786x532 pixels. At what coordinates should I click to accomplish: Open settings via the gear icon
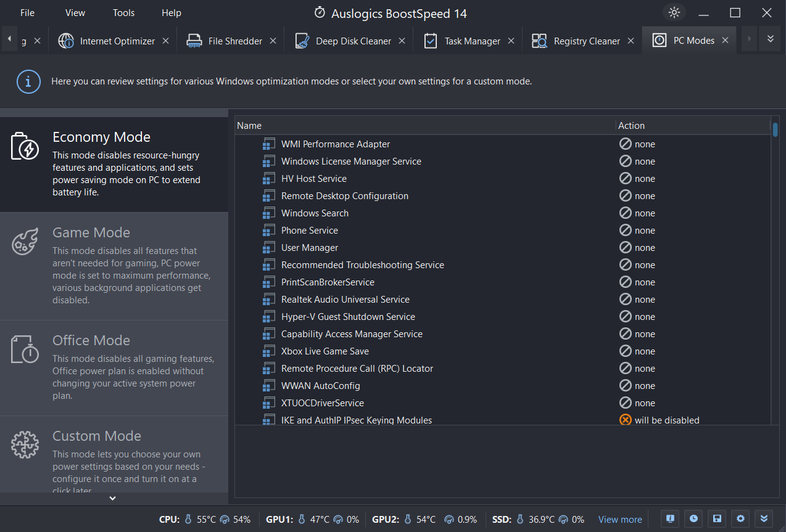[740, 519]
